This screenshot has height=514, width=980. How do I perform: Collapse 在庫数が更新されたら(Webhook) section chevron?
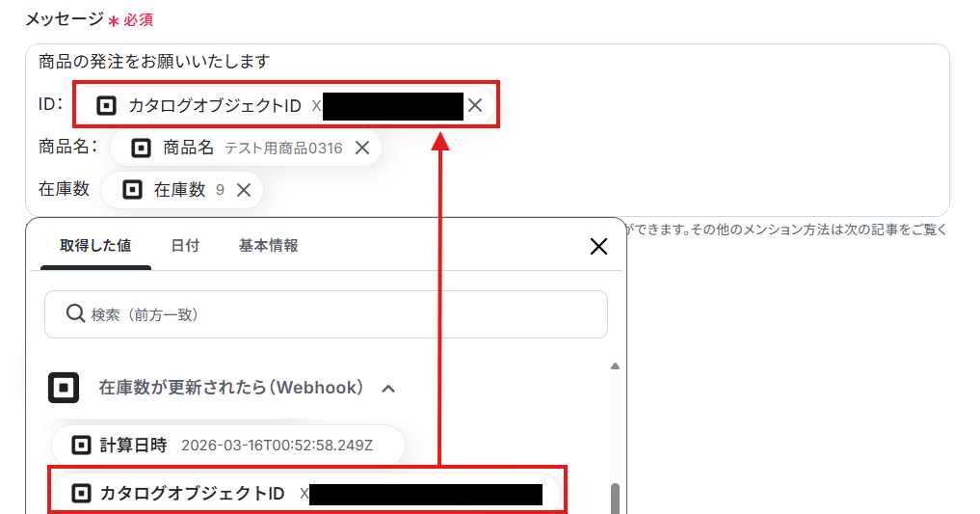point(388,389)
